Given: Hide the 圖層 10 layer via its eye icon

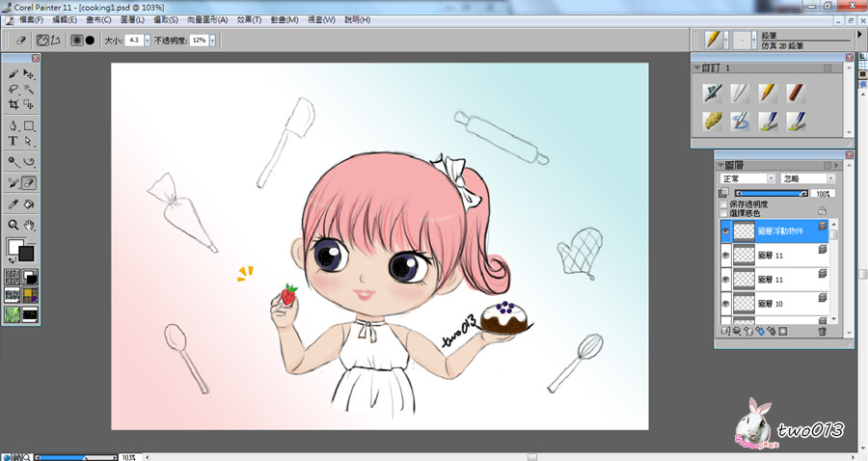Looking at the screenshot, I should [x=725, y=303].
